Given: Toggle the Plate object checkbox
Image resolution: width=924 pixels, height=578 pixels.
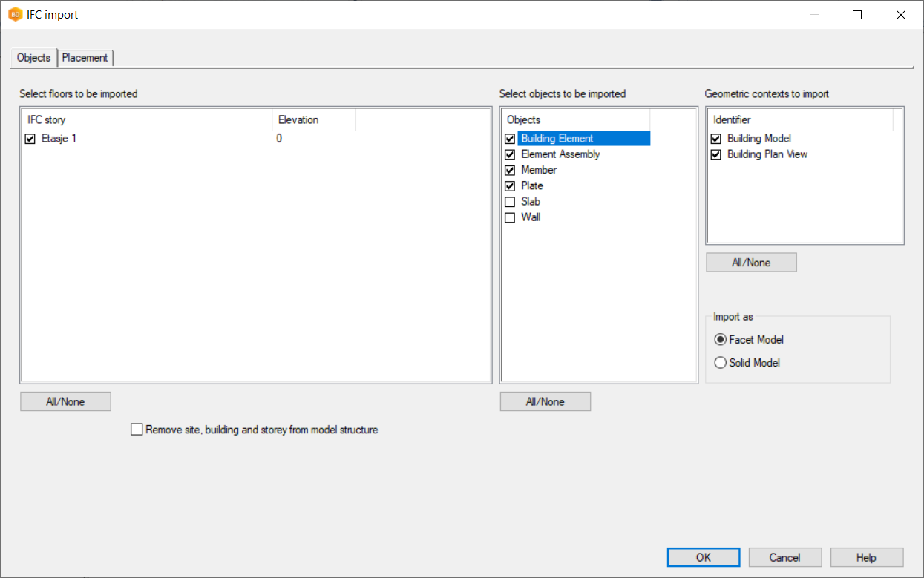Looking at the screenshot, I should (510, 186).
